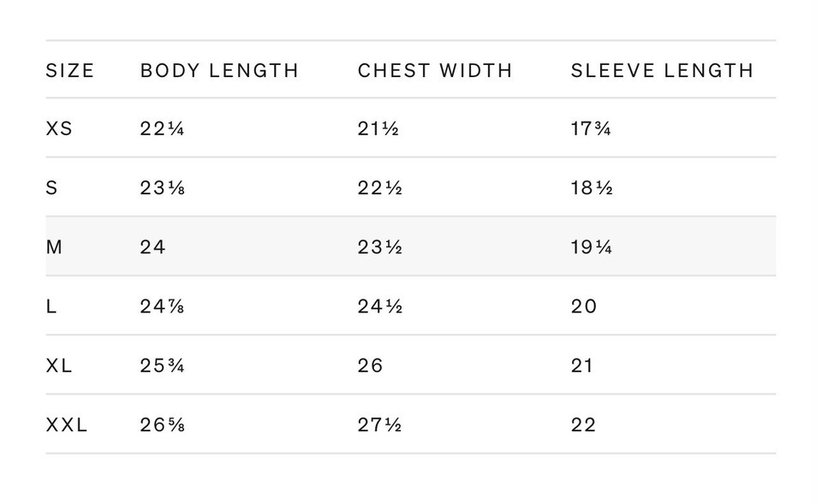The height and width of the screenshot is (504, 822).
Task: Click the XS body length value 22¼
Action: pos(163,129)
